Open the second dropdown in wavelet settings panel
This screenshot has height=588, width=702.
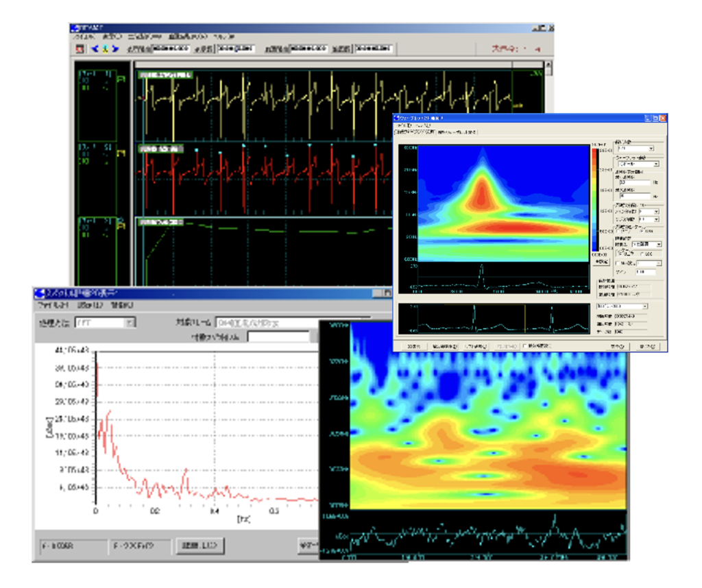point(638,164)
